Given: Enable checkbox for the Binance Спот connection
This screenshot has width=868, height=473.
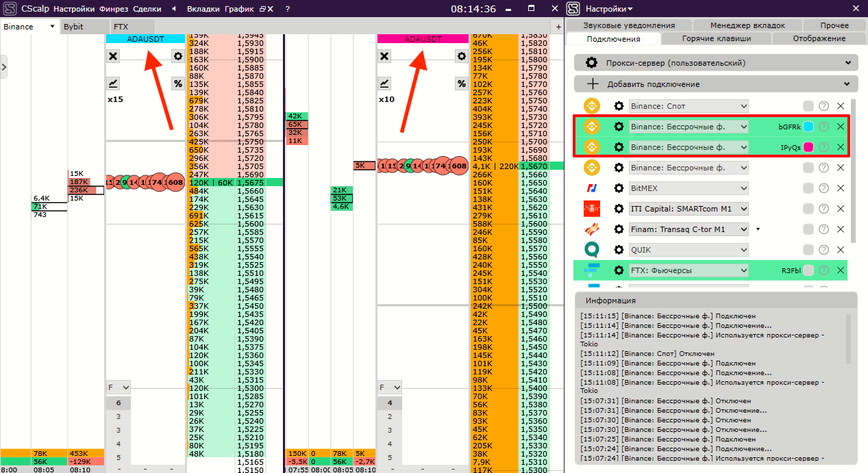Looking at the screenshot, I should click(808, 106).
